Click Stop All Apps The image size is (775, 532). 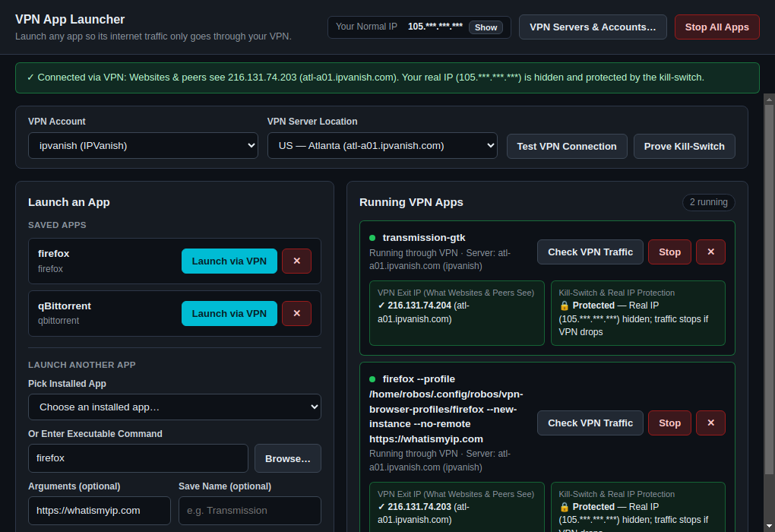716,27
